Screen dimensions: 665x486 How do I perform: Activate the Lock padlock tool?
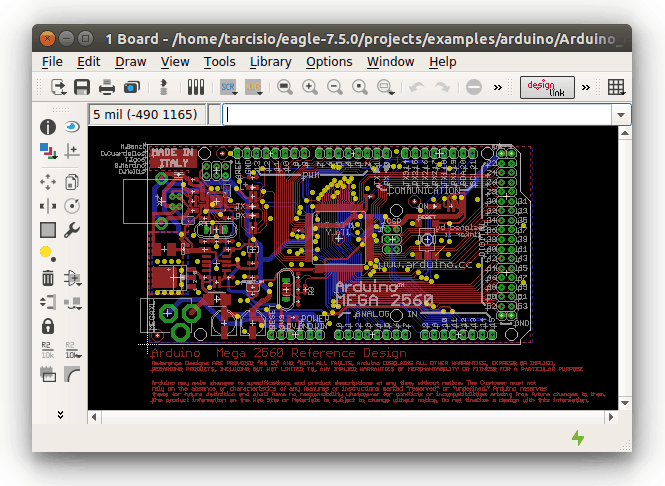(48, 327)
